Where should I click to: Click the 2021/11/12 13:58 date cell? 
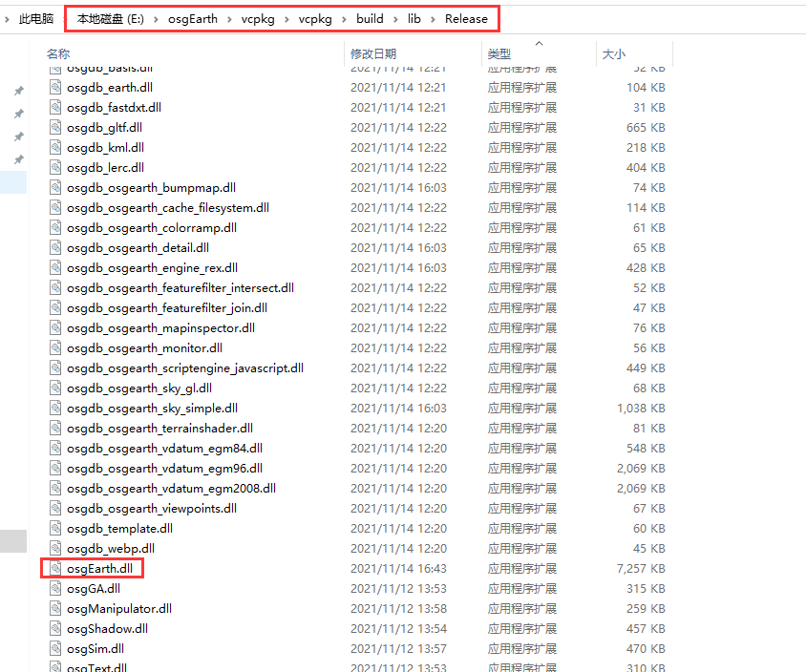point(398,608)
